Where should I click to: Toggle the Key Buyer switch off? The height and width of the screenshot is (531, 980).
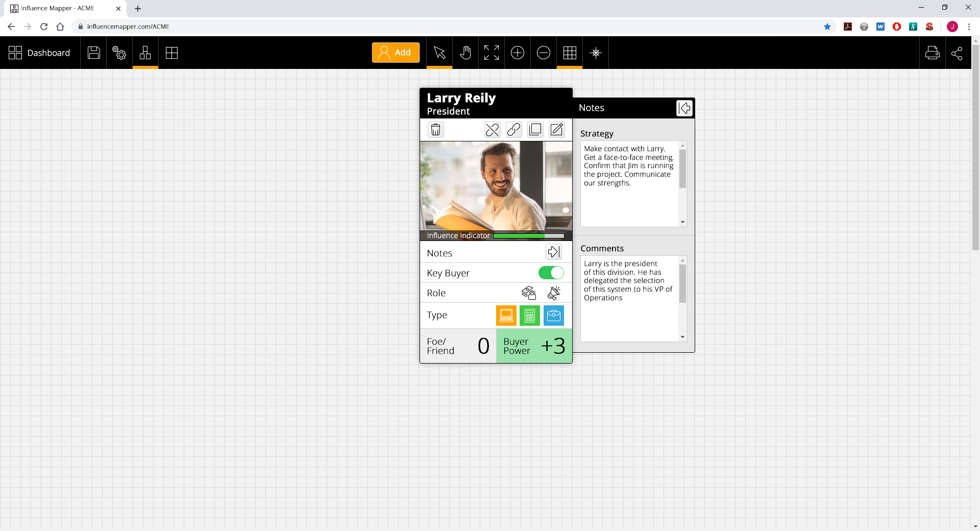[x=551, y=273]
